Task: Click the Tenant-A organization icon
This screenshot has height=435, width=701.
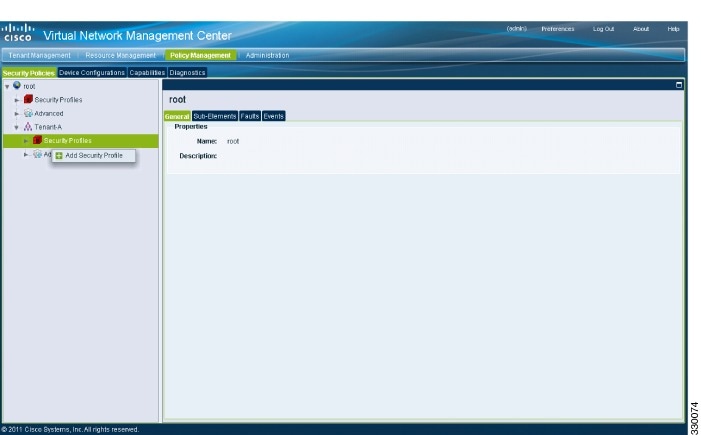Action: click(x=28, y=127)
